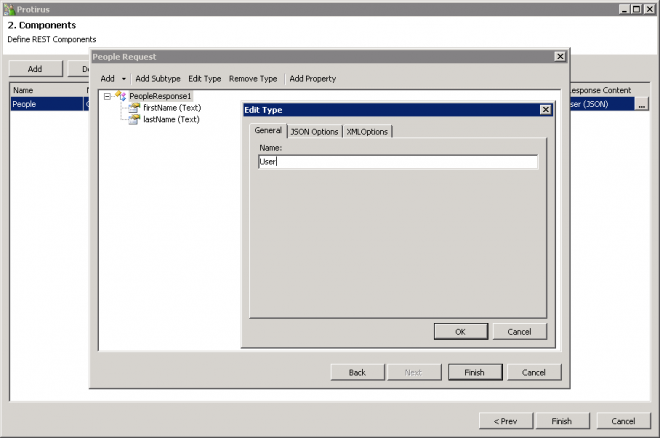This screenshot has width=660, height=438.
Task: Confirm Edit Type with OK button
Action: (460, 332)
